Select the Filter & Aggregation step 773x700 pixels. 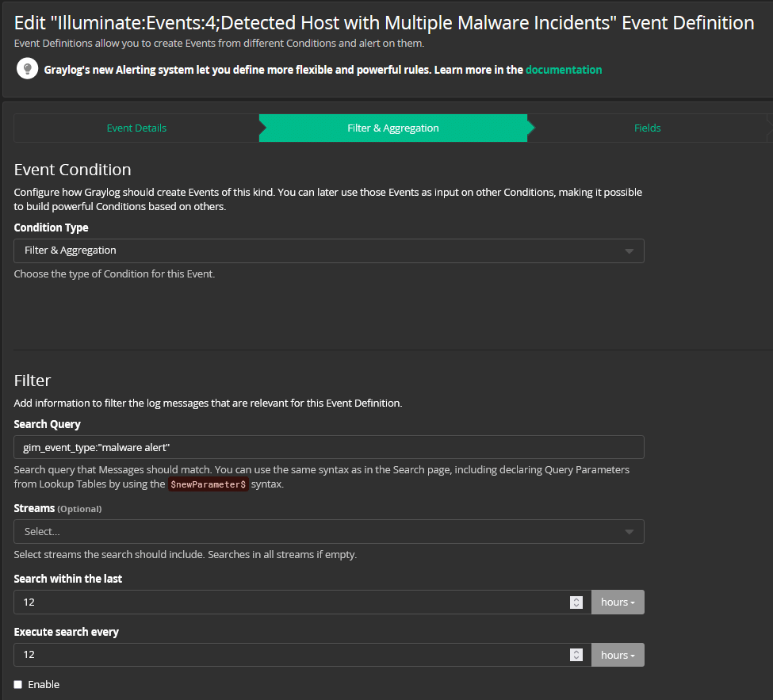click(394, 128)
